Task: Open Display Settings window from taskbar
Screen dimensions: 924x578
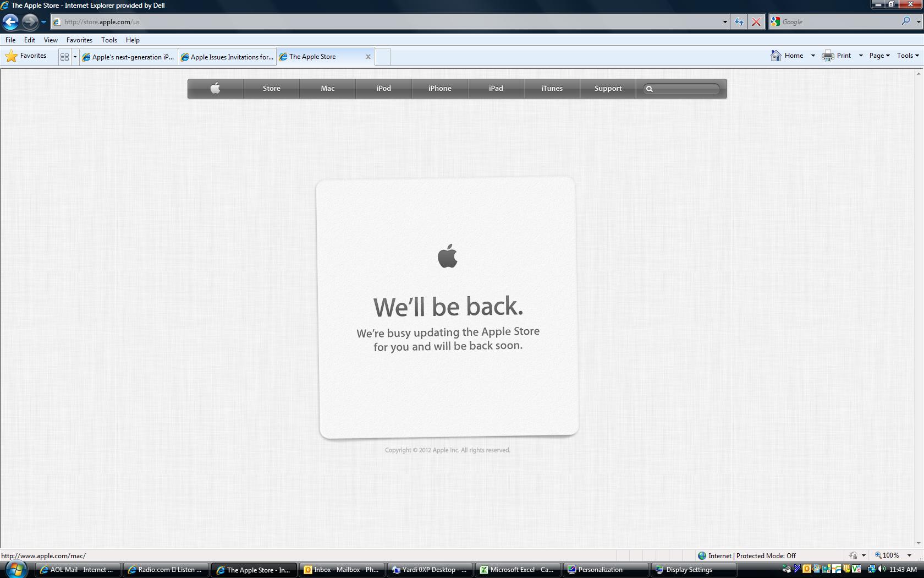Action: [694, 570]
